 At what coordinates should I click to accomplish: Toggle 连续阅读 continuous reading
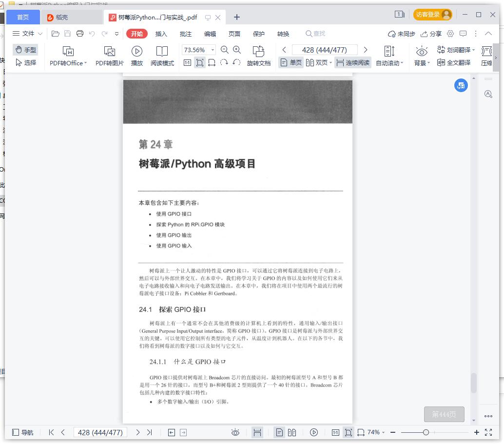353,62
